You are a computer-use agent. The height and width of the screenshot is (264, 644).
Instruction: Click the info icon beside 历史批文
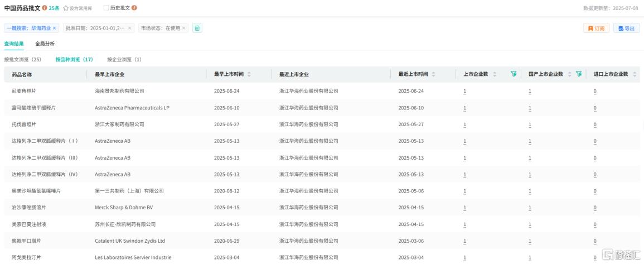click(134, 8)
